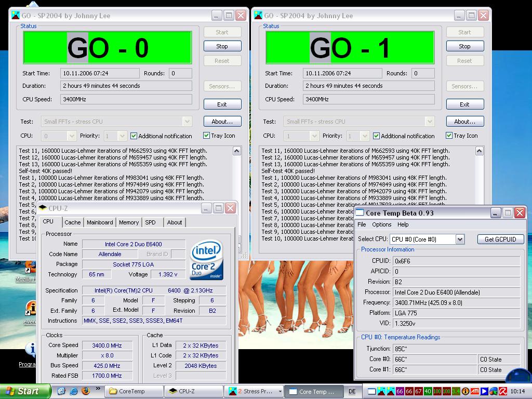
Task: Click About... in the GO-0 window
Action: point(222,122)
